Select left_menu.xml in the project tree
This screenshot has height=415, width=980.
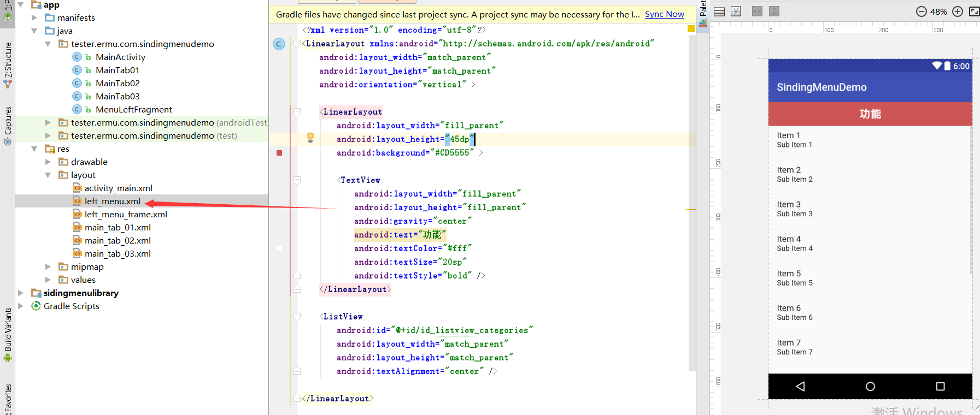point(112,201)
